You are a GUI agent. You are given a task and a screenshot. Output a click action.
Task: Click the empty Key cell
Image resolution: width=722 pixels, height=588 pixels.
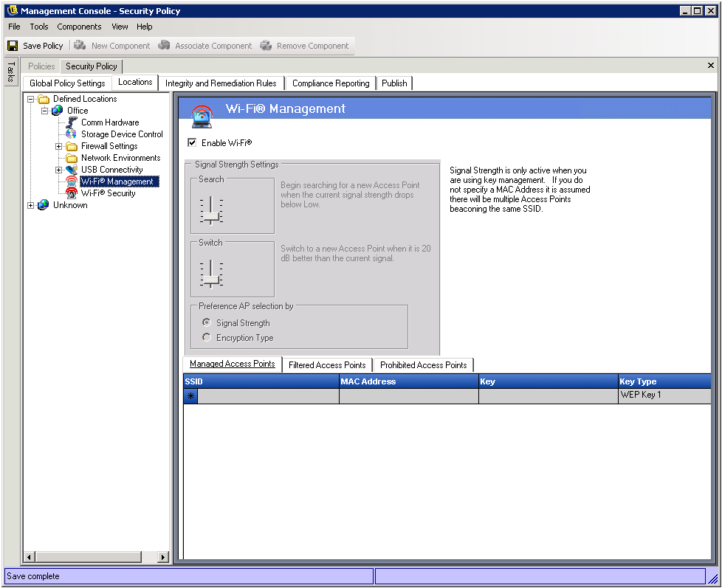pos(549,396)
